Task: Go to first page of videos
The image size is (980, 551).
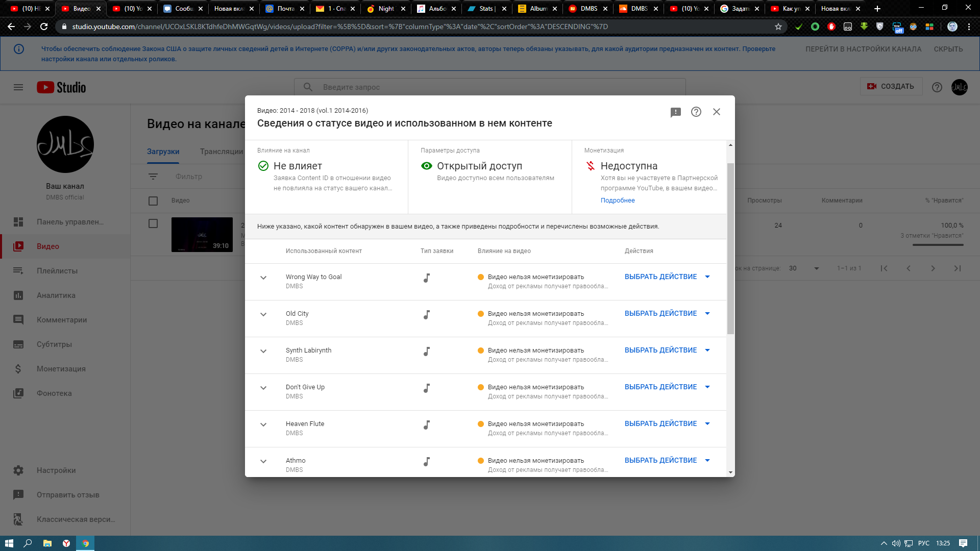Action: coord(884,268)
